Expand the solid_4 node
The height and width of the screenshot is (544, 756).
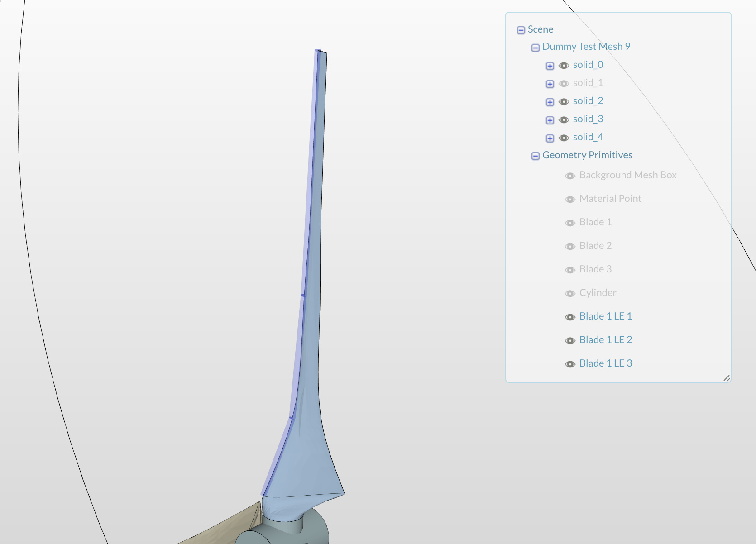pyautogui.click(x=550, y=138)
